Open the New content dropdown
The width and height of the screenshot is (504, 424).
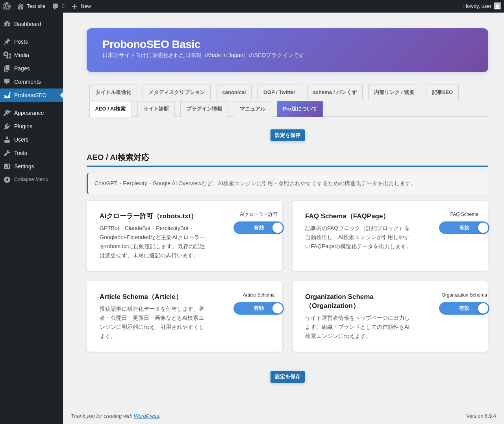coord(82,6)
